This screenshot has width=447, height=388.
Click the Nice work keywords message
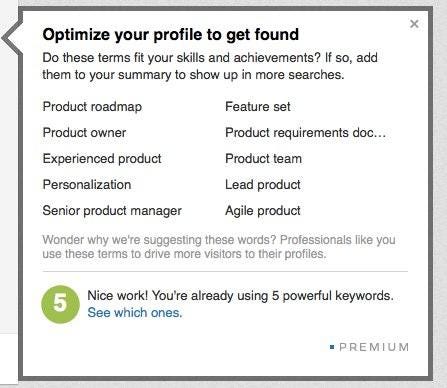[x=240, y=296]
